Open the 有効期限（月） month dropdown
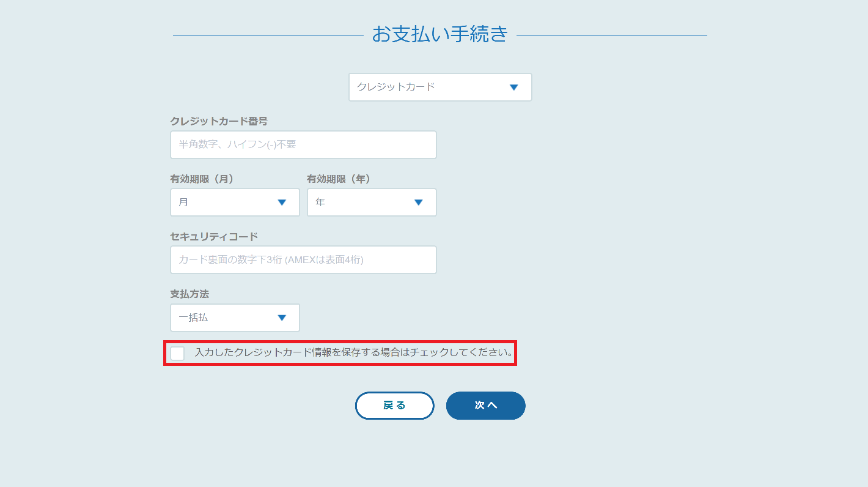Screen dimensions: 868x487 click(x=235, y=203)
